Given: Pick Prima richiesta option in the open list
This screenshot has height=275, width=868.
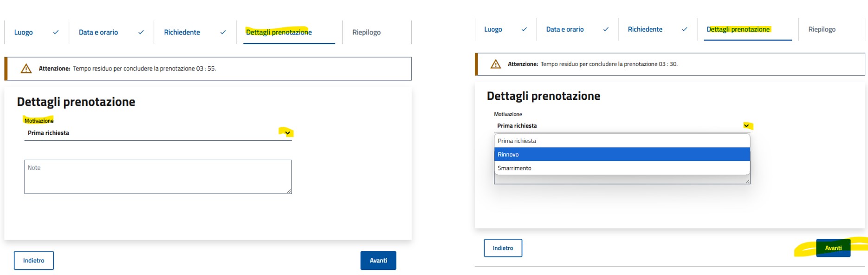Looking at the screenshot, I should click(x=622, y=141).
